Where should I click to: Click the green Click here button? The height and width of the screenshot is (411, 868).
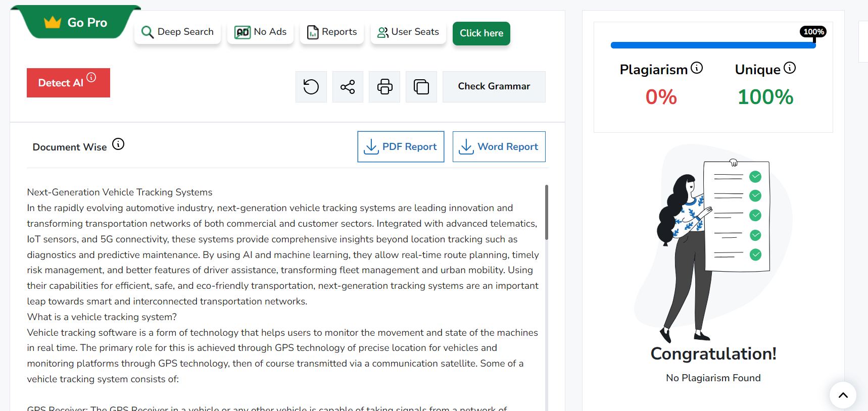click(481, 33)
